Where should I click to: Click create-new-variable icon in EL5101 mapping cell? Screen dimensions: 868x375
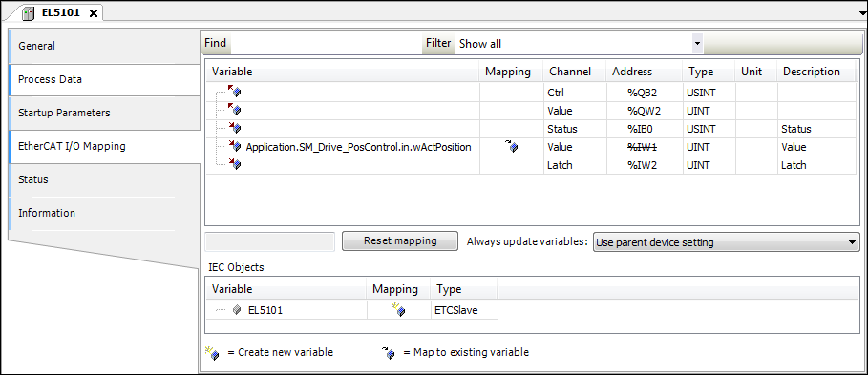(x=398, y=310)
